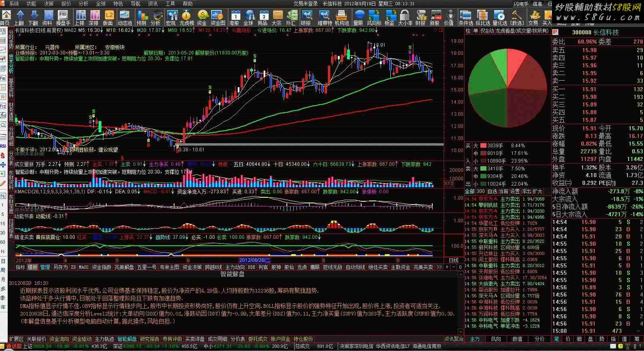Click the 交易 trading toolbar icon
The height and width of the screenshot is (351, 644).
[x=533, y=18]
